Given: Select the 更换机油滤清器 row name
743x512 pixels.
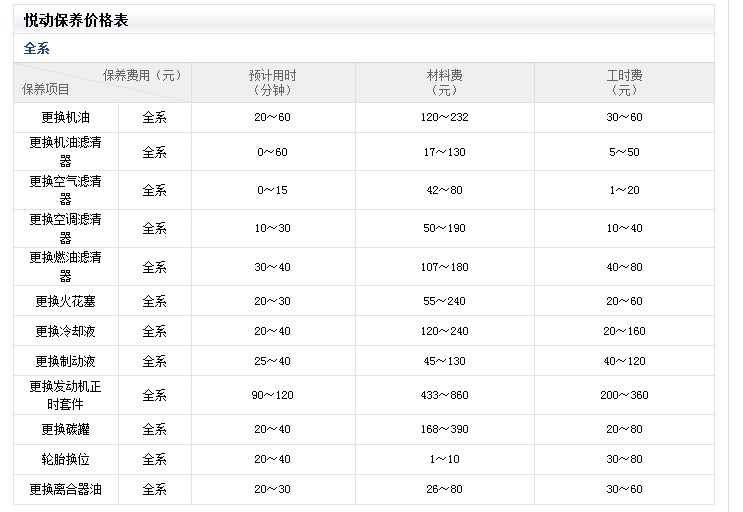Looking at the screenshot, I should coord(65,152).
